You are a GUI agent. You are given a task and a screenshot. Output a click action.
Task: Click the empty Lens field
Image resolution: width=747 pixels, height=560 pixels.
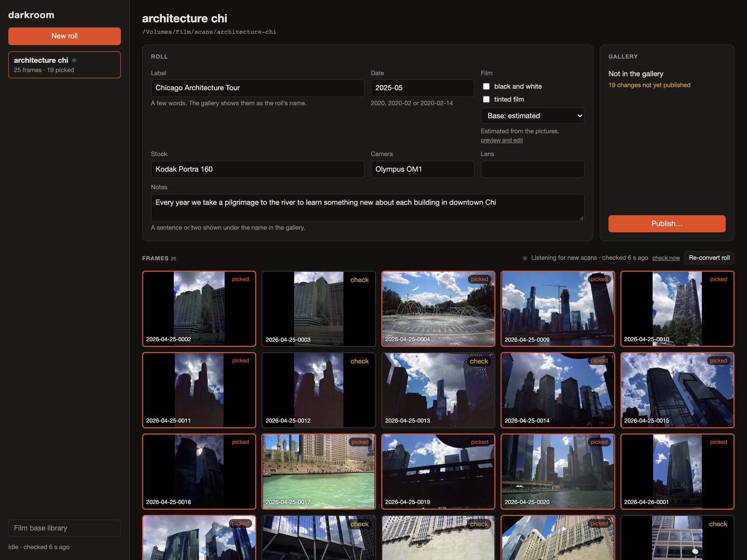tap(532, 169)
